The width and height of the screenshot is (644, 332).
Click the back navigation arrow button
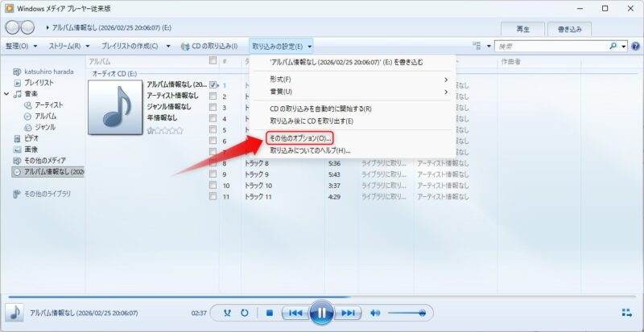point(11,29)
